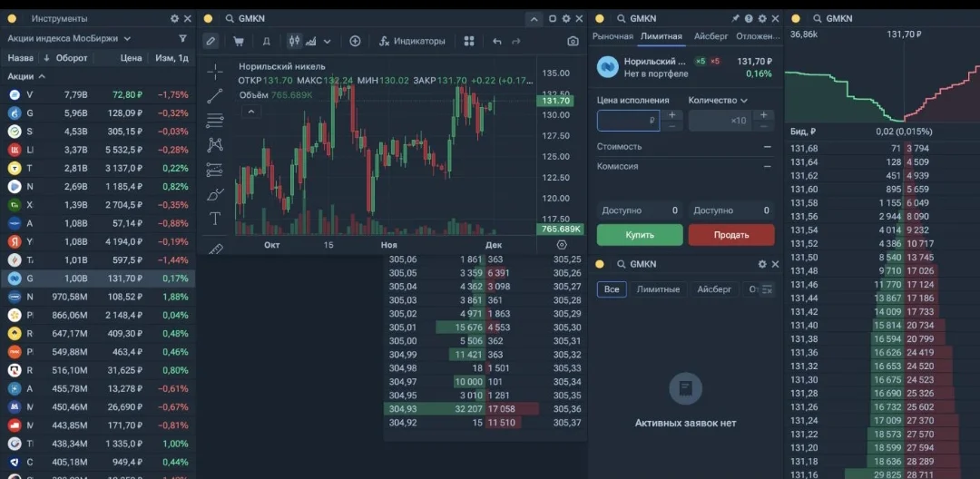The width and height of the screenshot is (980, 479).
Task: Select the 'Все' orders filter
Action: pos(612,289)
